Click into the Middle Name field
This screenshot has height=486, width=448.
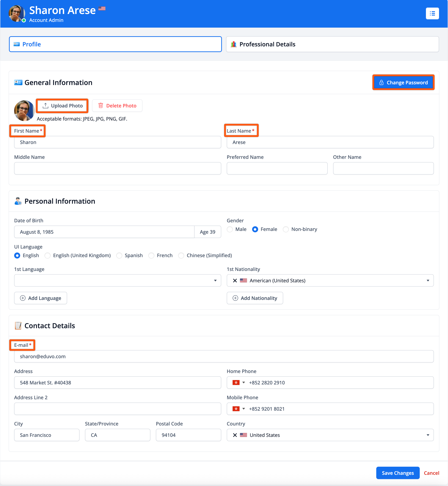118,168
